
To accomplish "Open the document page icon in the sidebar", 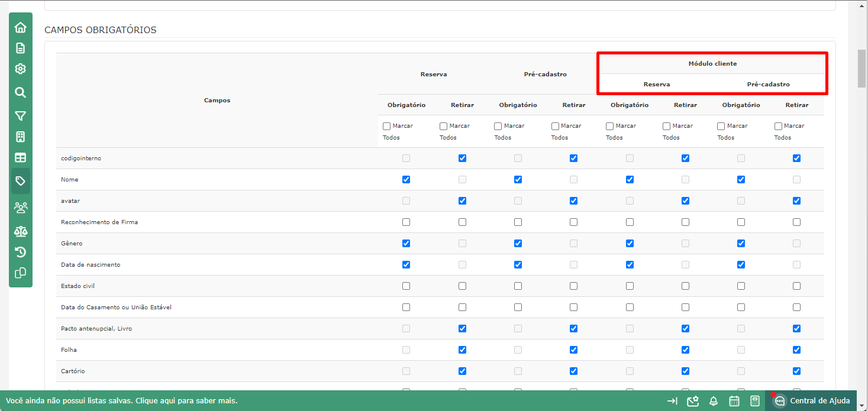I will coord(21,48).
